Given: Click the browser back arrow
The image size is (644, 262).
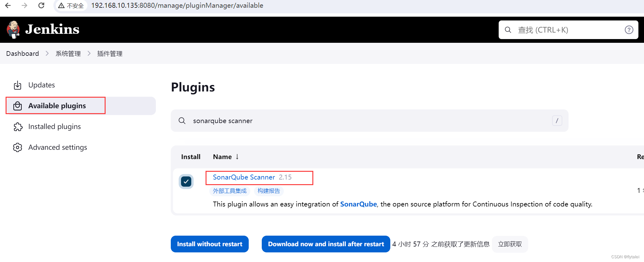Looking at the screenshot, I should [8, 5].
